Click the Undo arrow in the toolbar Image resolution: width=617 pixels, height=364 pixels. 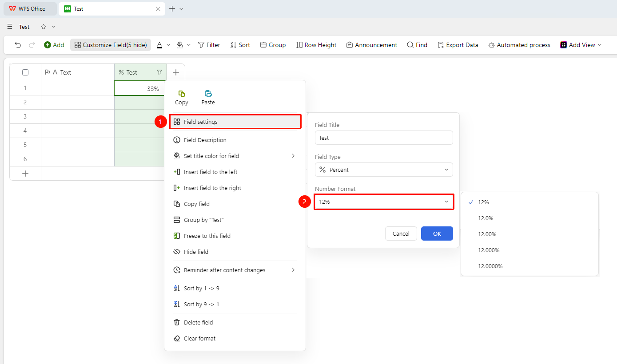18,45
